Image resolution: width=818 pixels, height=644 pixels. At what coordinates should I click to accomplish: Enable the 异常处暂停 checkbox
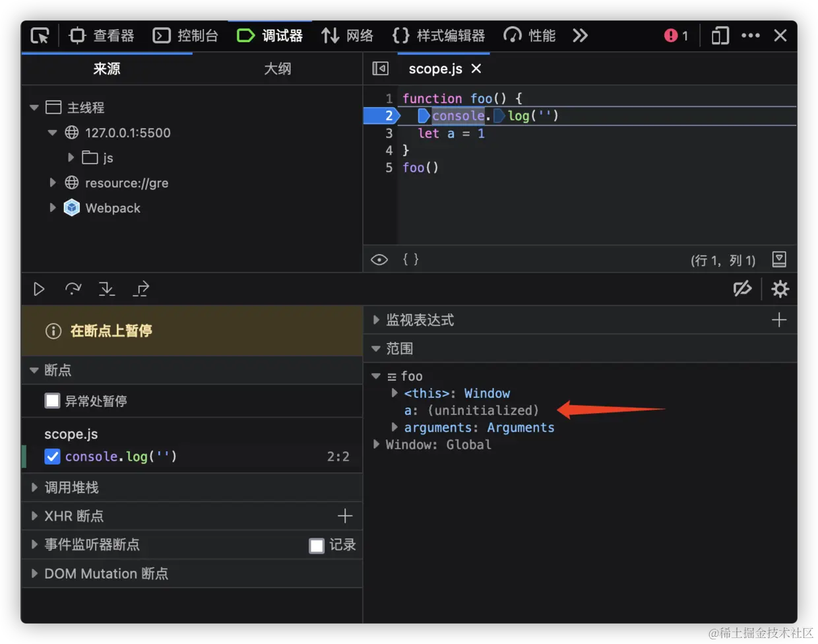pyautogui.click(x=50, y=401)
